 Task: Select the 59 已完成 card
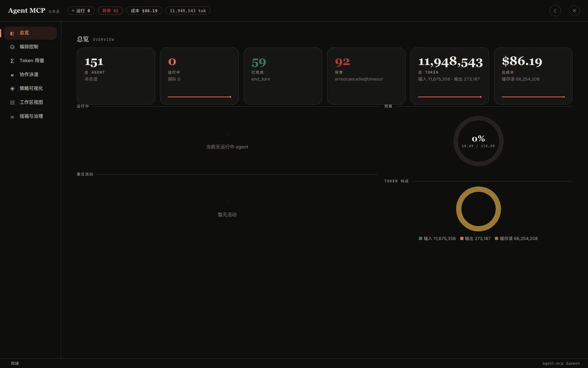coord(283,76)
